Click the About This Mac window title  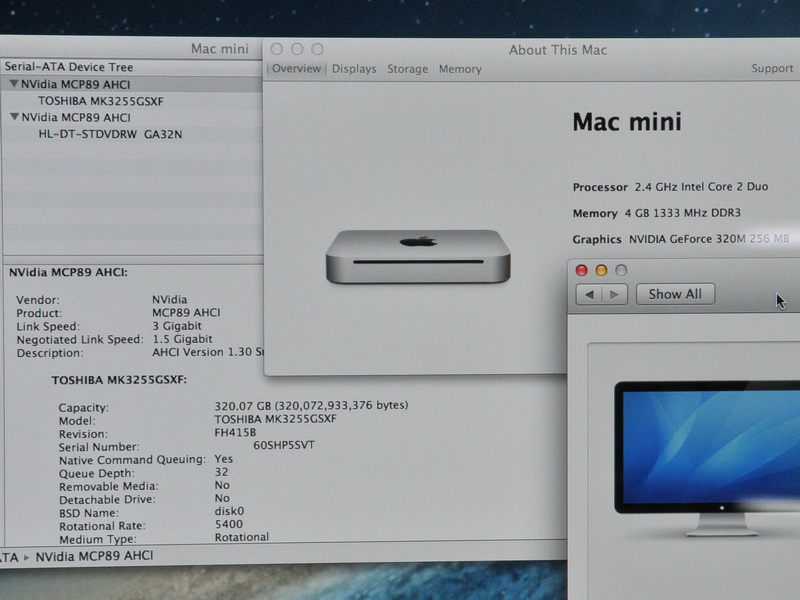point(558,50)
